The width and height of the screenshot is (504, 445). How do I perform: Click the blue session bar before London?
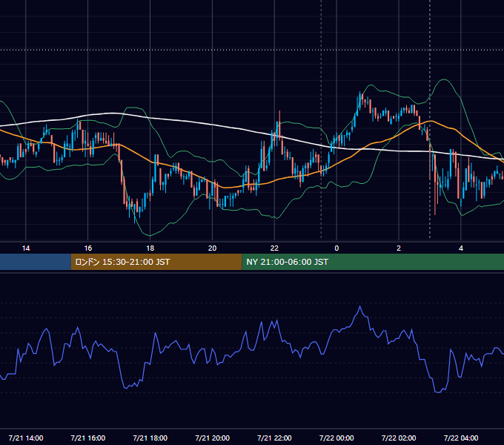click(x=36, y=262)
